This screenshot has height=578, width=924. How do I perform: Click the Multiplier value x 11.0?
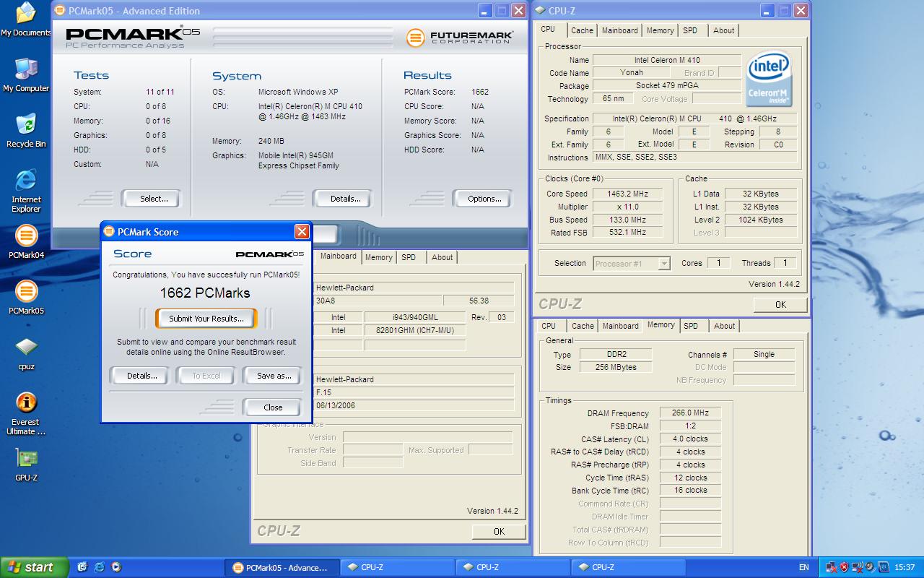(x=627, y=207)
